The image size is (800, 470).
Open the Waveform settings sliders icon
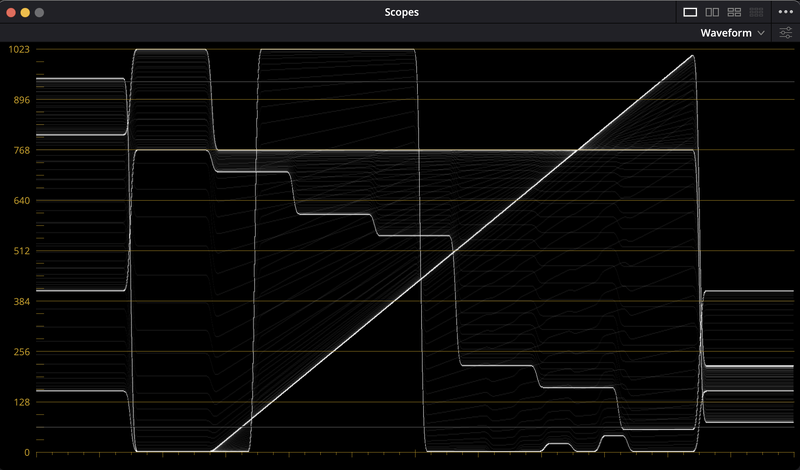[786, 33]
